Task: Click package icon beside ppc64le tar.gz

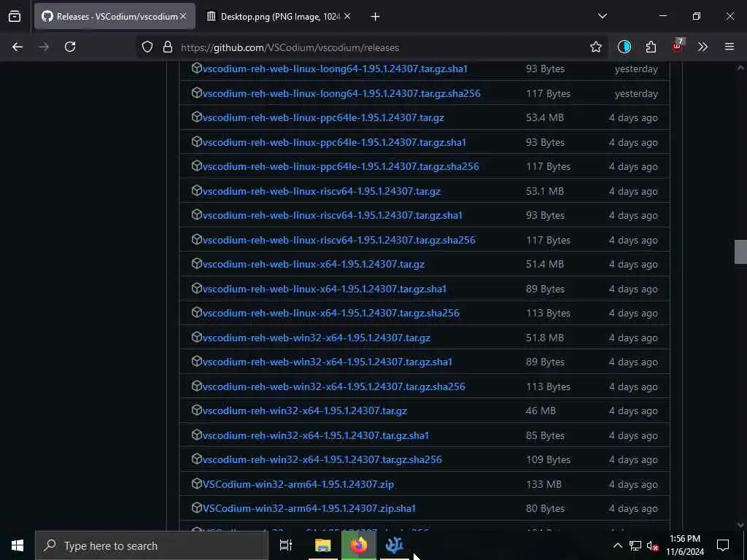Action: (196, 117)
